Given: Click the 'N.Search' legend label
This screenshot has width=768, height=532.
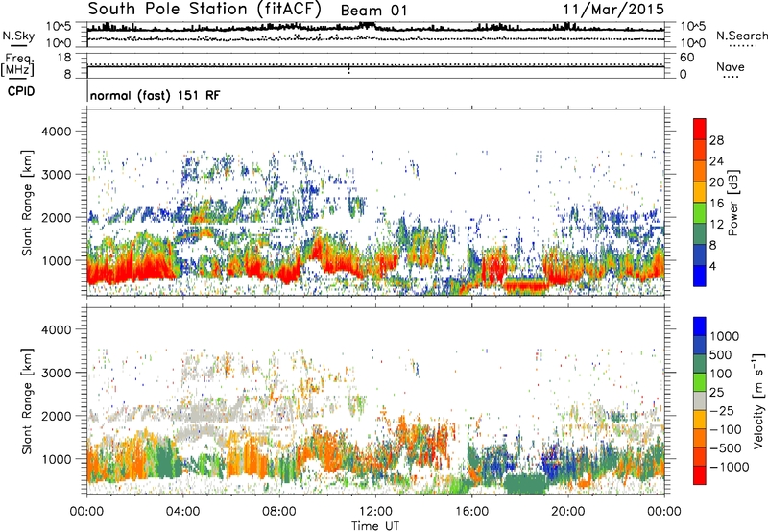Looking at the screenshot, I should (x=741, y=36).
